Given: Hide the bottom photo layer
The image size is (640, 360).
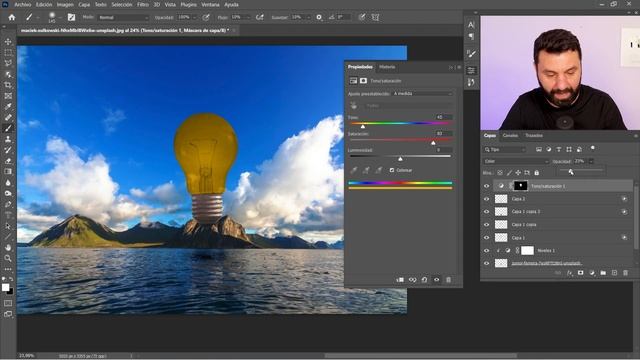Looking at the screenshot, I should tap(487, 263).
